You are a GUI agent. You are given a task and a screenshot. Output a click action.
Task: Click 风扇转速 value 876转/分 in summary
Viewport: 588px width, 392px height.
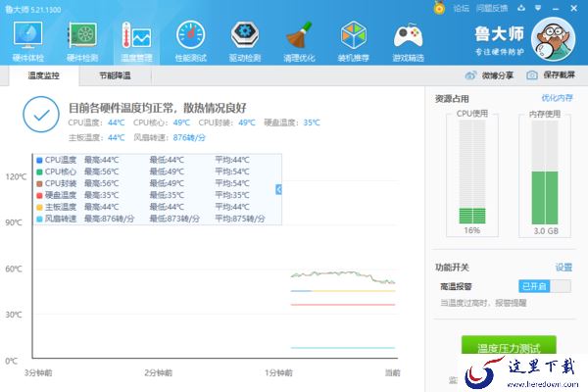pos(189,137)
